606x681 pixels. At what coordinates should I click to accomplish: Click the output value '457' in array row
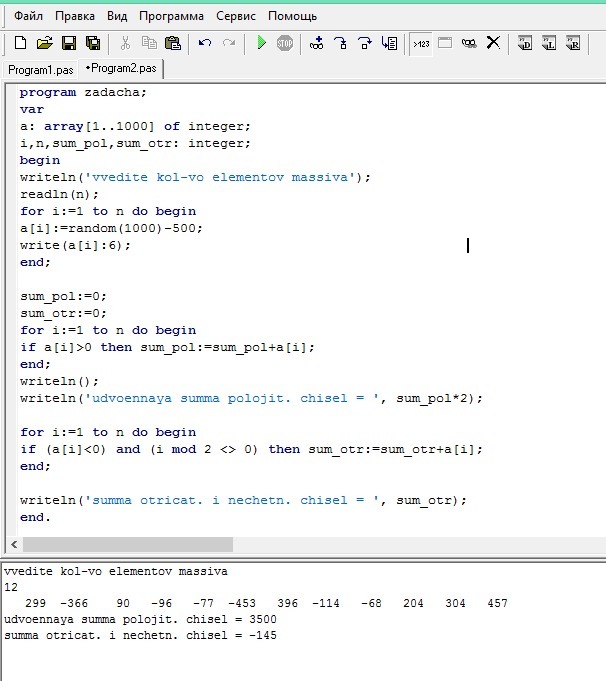point(497,603)
